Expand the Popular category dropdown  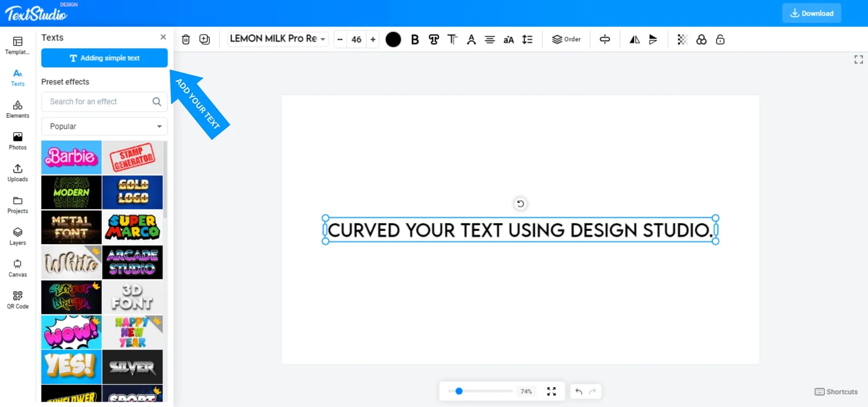coord(104,126)
